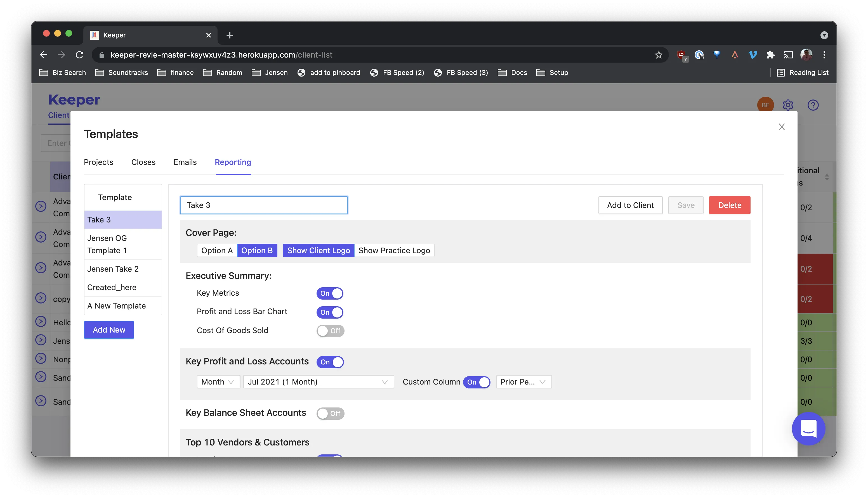This screenshot has width=868, height=498.
Task: Switch to the Projects tab
Action: tap(98, 162)
